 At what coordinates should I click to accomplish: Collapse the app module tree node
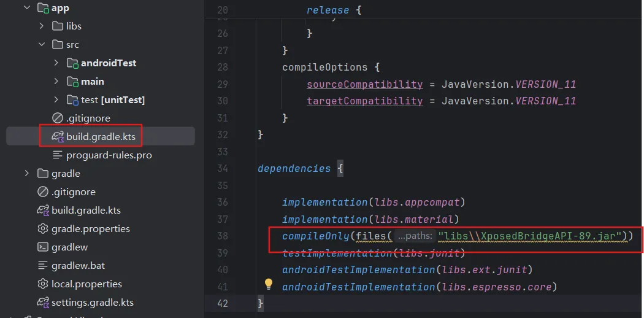click(x=26, y=8)
